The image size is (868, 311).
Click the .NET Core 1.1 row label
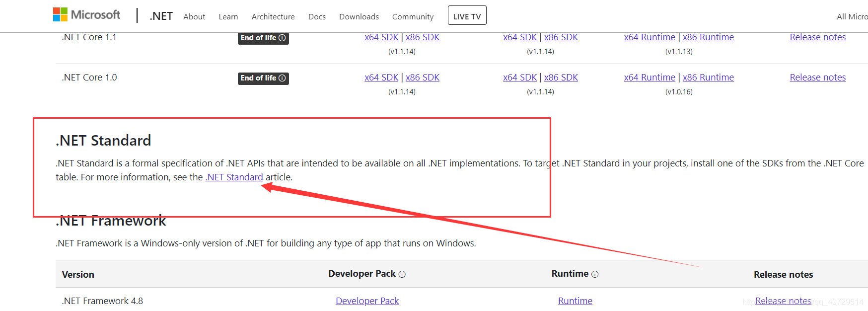coord(89,37)
